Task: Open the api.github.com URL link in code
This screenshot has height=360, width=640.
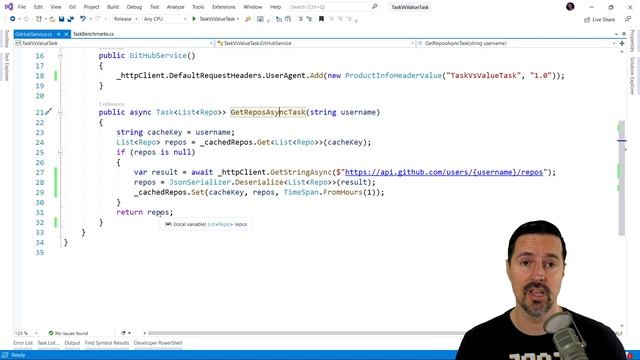Action: click(x=444, y=172)
